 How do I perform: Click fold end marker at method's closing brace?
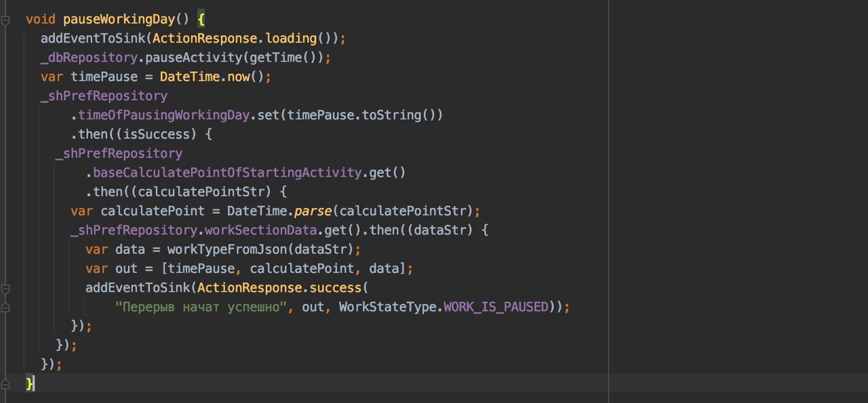[5, 384]
